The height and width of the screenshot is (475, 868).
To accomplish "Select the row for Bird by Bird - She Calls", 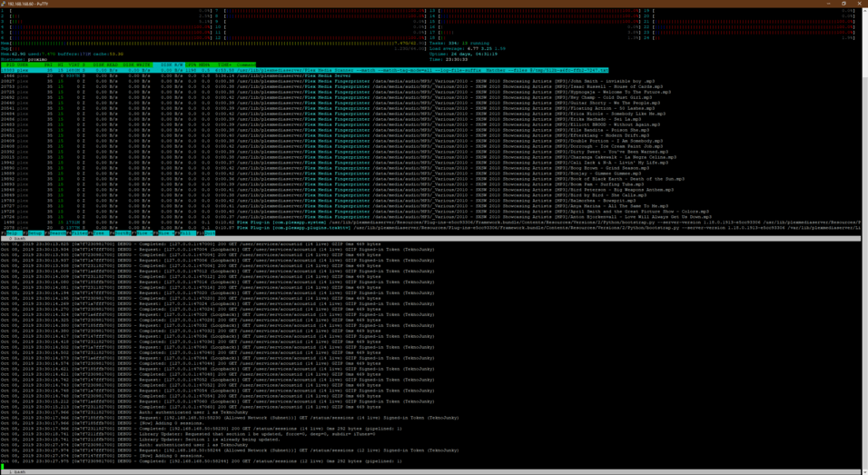I will point(325,195).
